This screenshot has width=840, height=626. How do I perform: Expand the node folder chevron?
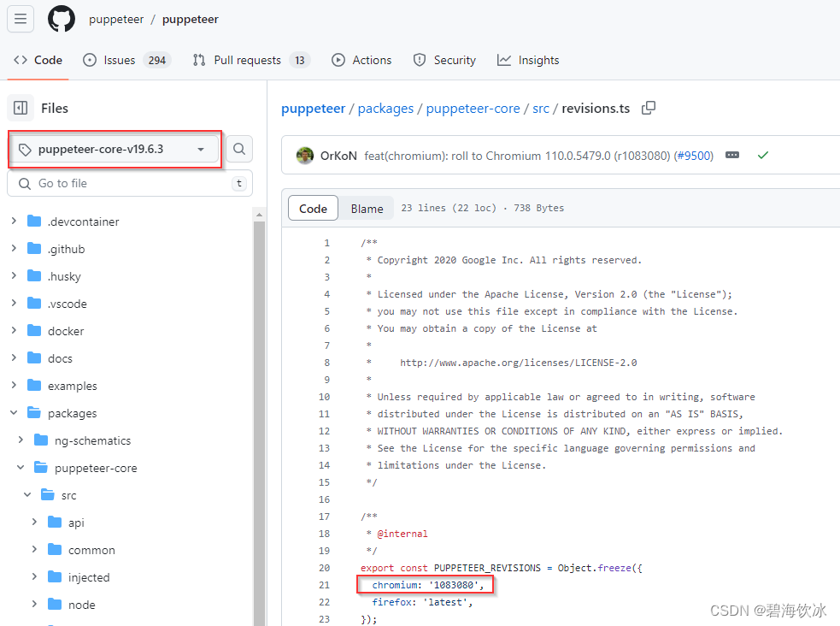(34, 604)
